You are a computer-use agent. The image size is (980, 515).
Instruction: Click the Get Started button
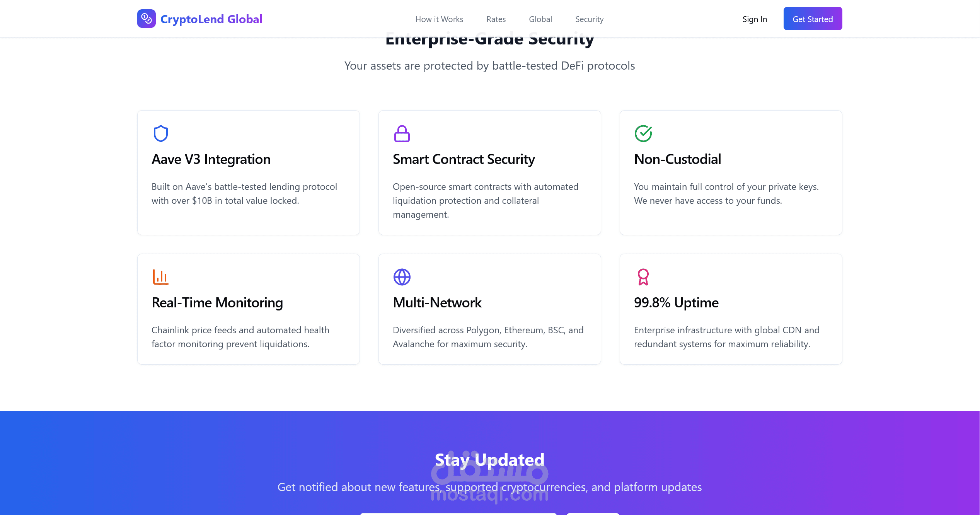(813, 19)
